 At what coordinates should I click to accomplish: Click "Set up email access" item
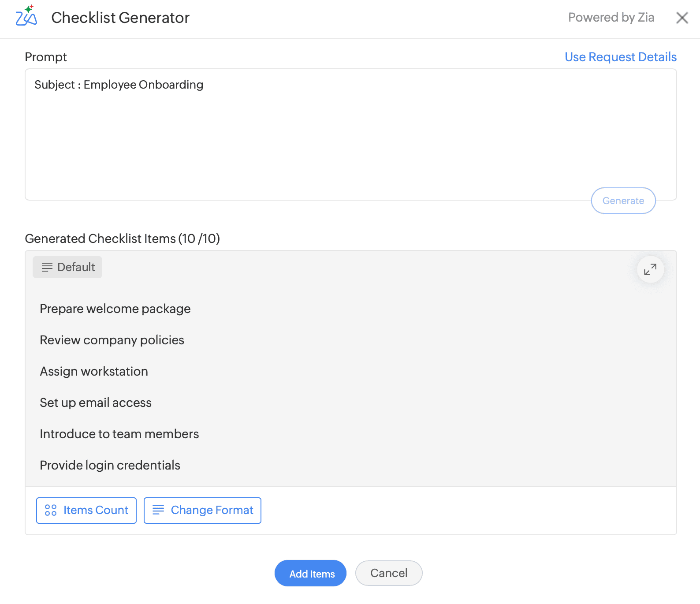(x=96, y=403)
